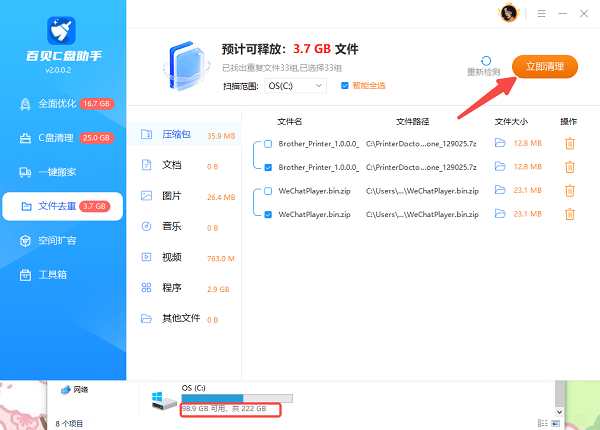The image size is (600, 430).
Task: Delete the unchecked Brother_Printer file via trash icon
Action: coord(570,143)
